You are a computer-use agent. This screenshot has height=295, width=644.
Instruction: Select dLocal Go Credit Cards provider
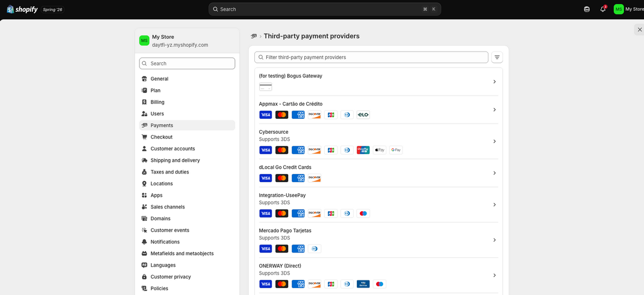pos(378,173)
